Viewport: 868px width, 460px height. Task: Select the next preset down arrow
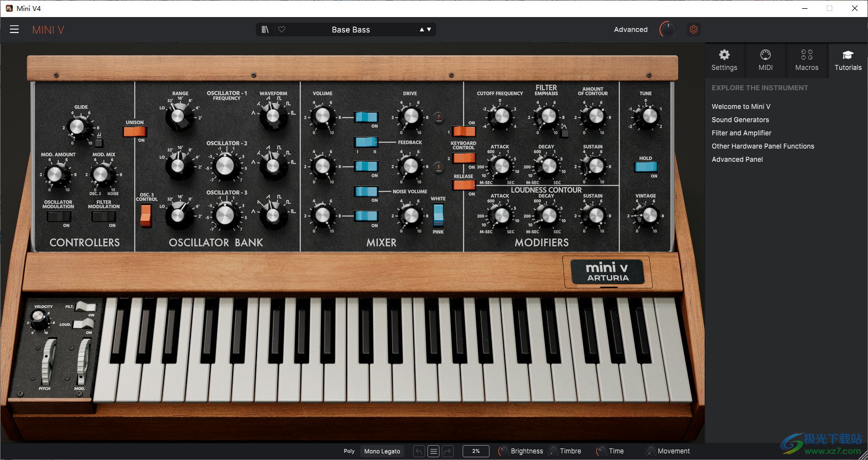point(429,30)
